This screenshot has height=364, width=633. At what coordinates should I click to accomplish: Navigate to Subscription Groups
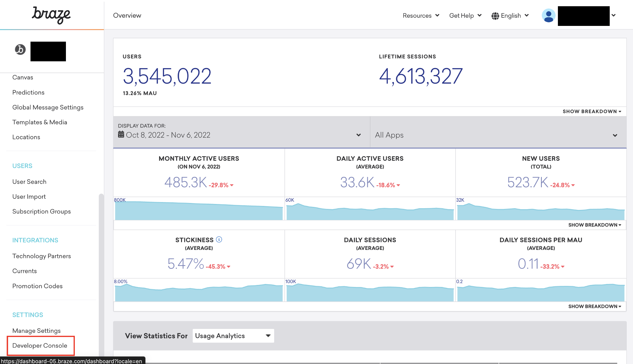tap(41, 212)
